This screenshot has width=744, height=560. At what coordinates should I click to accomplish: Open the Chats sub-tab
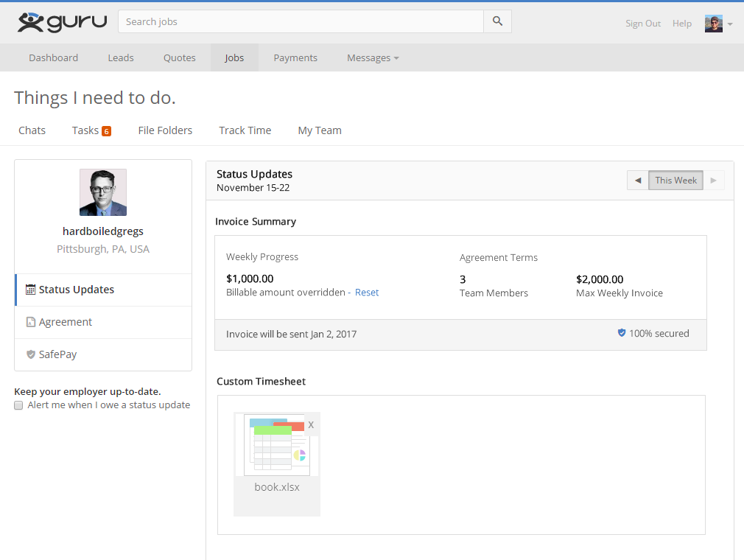tap(32, 130)
